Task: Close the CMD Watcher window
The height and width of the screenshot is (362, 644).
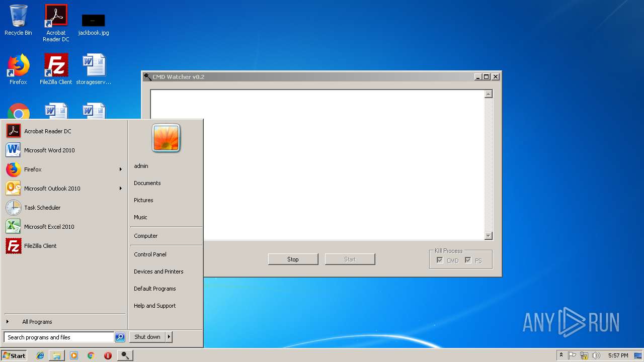Action: pyautogui.click(x=496, y=77)
